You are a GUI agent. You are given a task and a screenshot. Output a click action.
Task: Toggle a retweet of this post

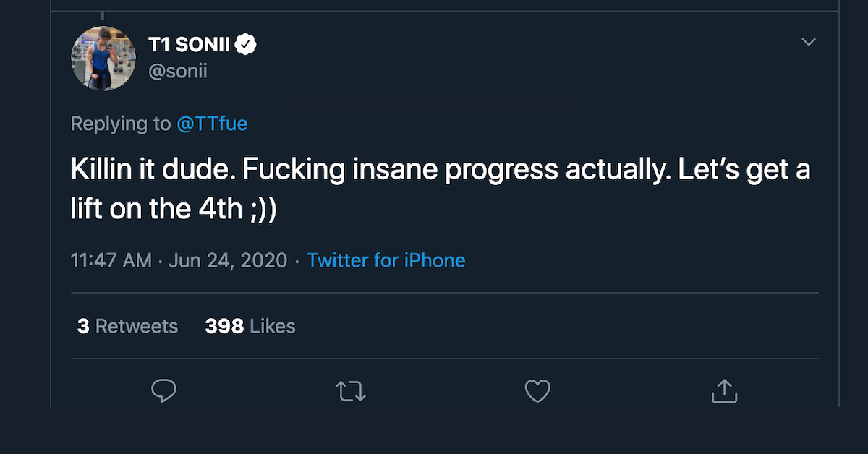pos(350,390)
